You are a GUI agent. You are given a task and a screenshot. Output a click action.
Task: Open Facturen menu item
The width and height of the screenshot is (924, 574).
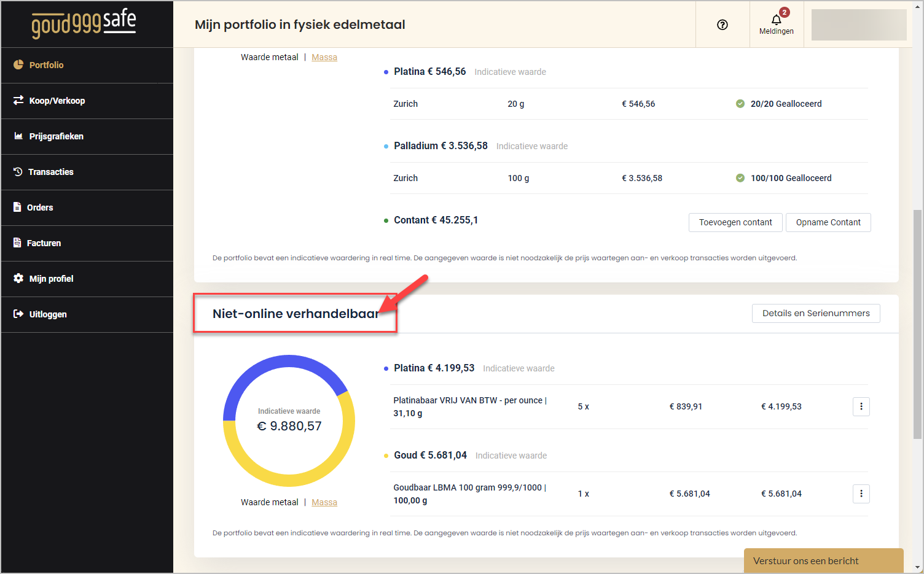87,243
